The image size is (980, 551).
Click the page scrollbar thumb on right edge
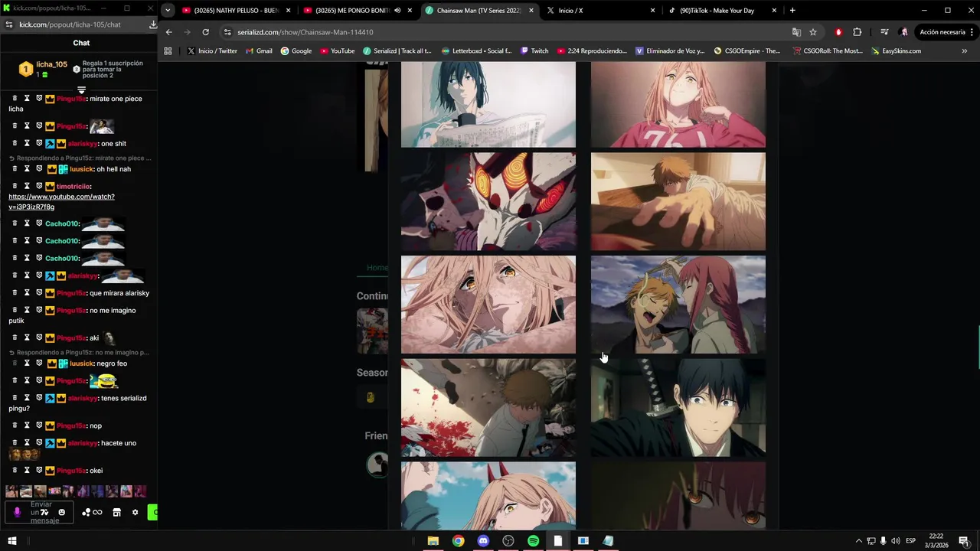click(x=978, y=346)
